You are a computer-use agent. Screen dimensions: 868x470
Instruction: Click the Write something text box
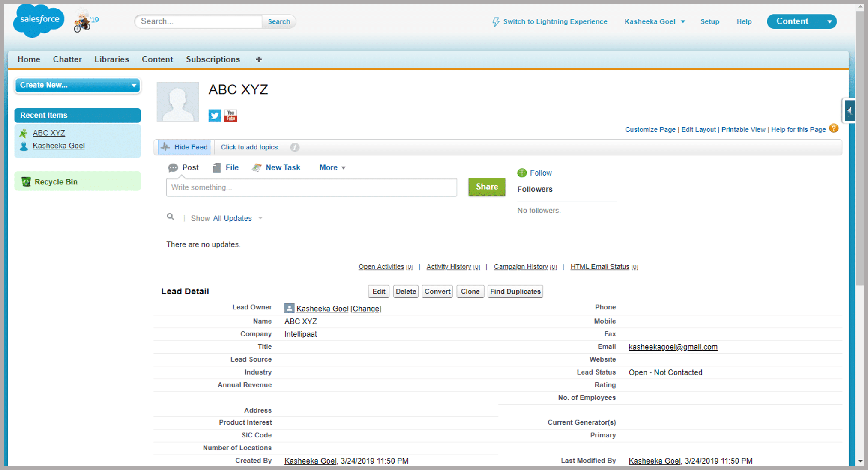point(311,187)
